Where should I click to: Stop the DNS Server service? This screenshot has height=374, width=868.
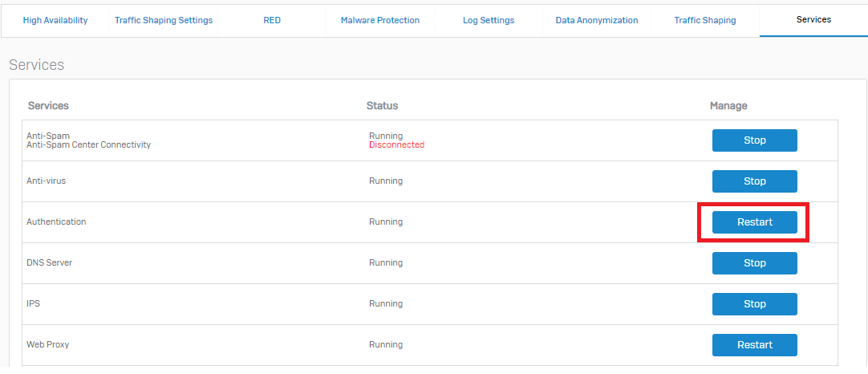coord(754,263)
